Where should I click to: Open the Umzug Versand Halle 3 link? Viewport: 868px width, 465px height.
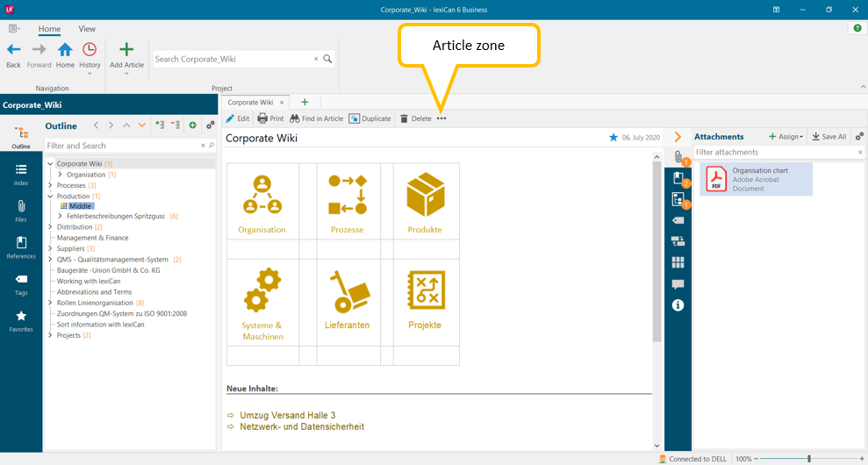[x=287, y=415]
